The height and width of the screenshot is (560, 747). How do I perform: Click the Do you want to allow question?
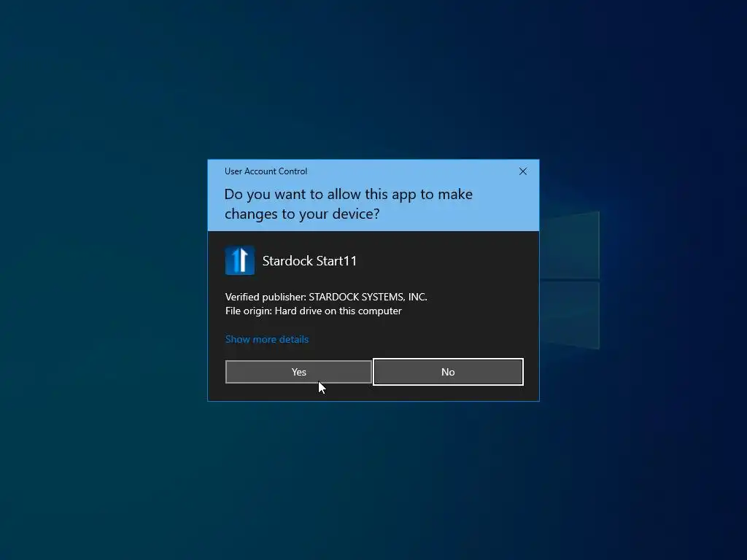(348, 204)
